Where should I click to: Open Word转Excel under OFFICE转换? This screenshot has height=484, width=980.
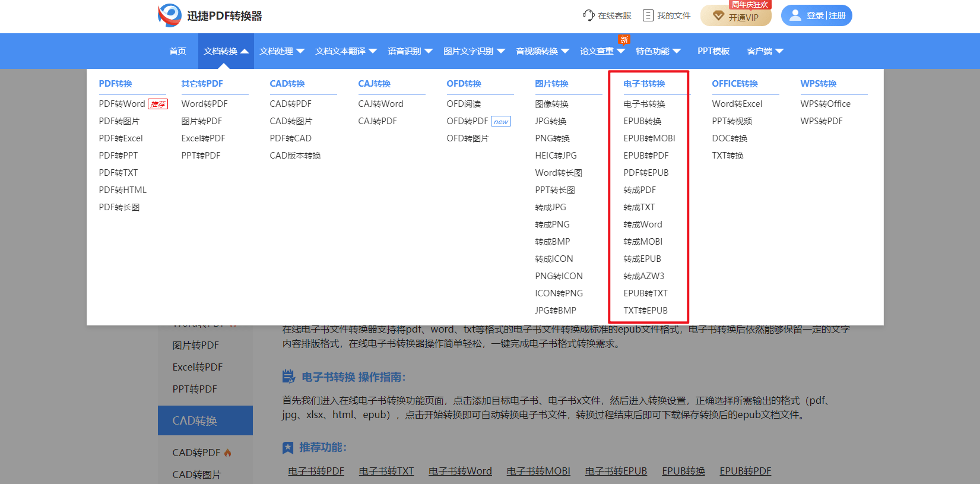coord(737,104)
